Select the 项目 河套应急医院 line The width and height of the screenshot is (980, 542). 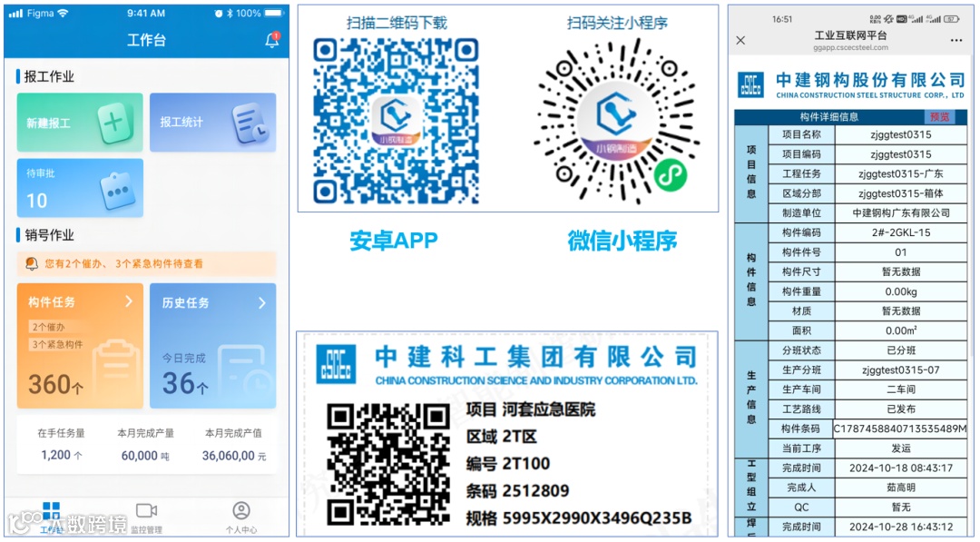[x=531, y=409]
